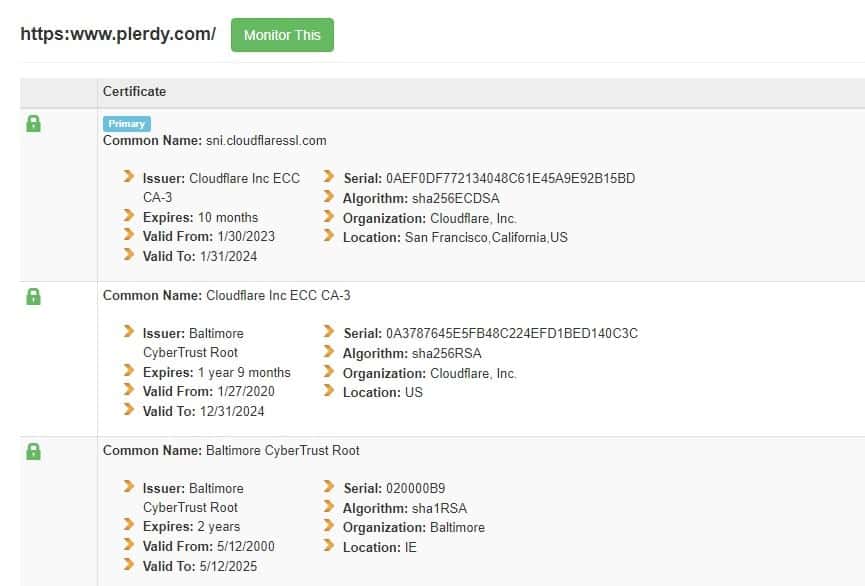
Task: Click the Monitor This button
Action: coord(282,35)
